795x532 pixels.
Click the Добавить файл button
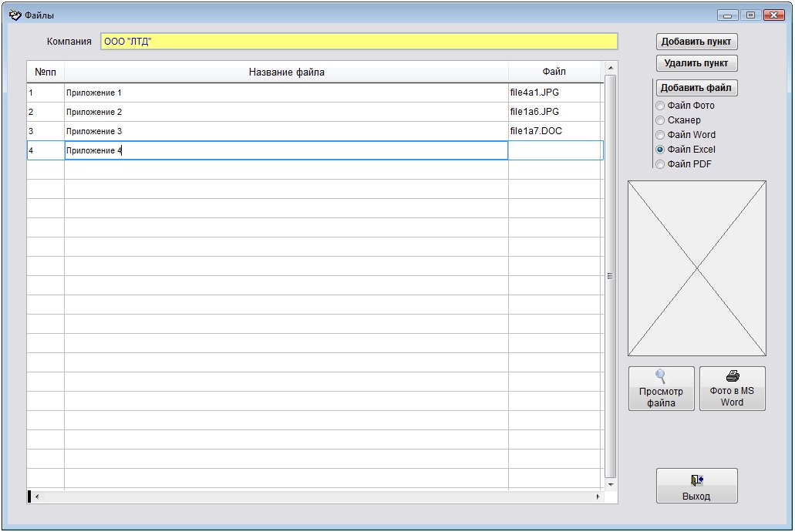[x=696, y=88]
